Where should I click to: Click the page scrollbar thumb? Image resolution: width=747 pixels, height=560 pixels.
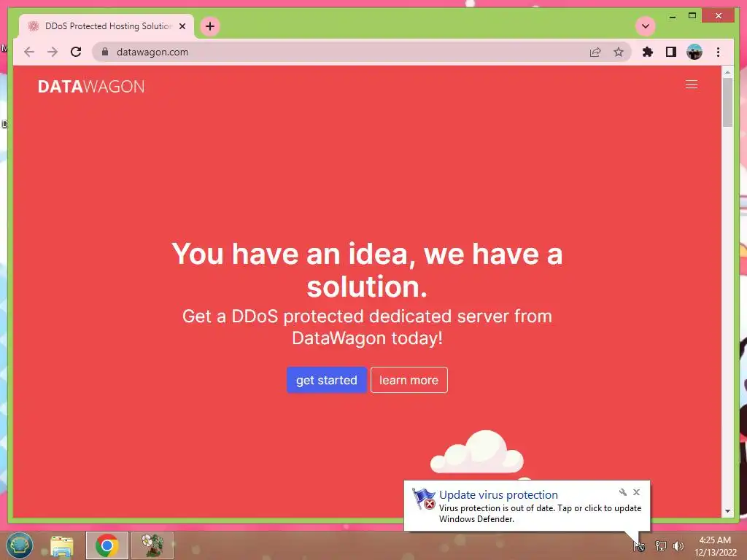click(x=727, y=102)
